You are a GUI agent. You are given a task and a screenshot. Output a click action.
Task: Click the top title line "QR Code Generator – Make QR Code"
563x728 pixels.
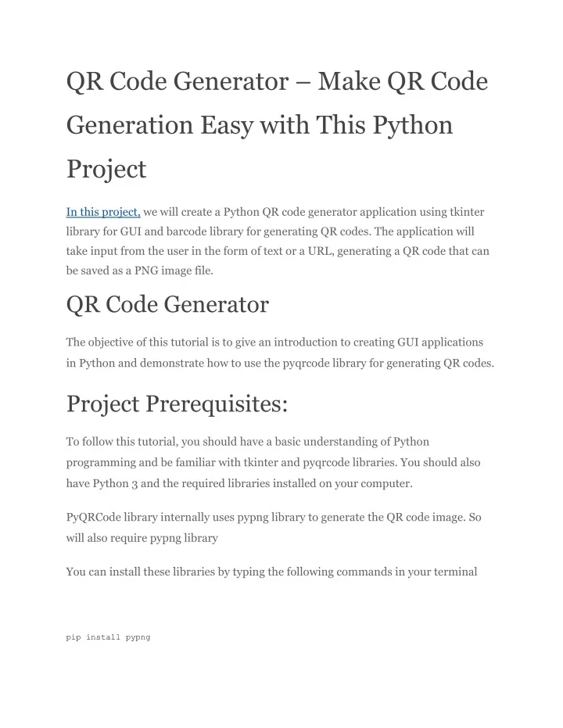tap(277, 81)
